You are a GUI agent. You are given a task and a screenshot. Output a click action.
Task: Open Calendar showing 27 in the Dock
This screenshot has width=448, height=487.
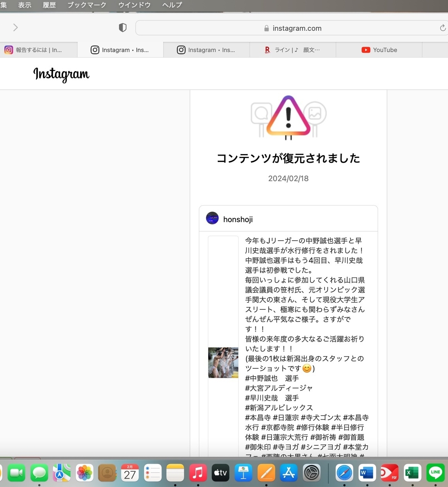coord(130,473)
